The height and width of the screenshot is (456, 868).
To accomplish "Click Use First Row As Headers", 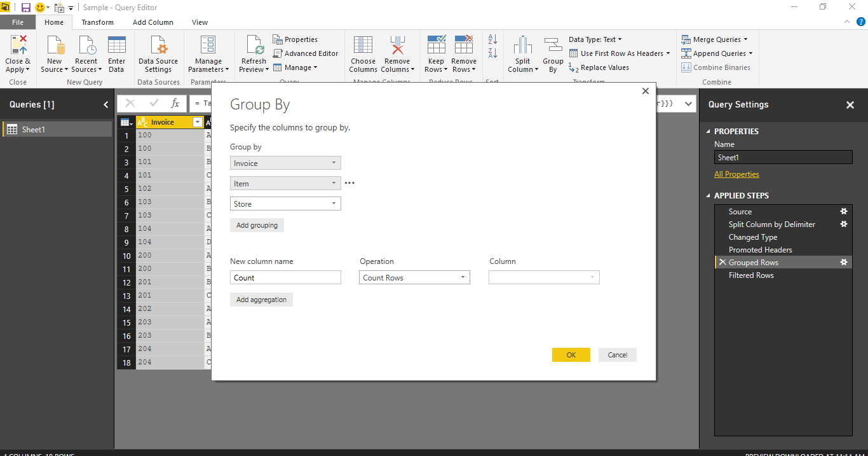I will click(x=619, y=53).
